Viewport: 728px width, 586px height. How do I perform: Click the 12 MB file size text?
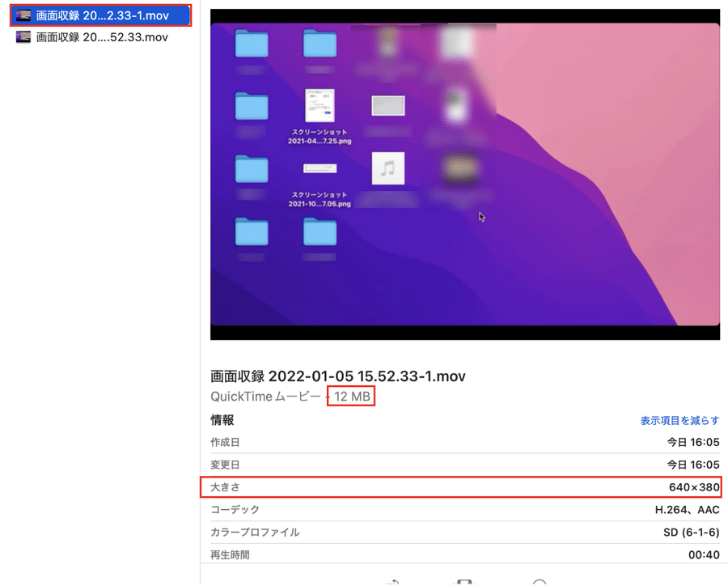coord(352,397)
